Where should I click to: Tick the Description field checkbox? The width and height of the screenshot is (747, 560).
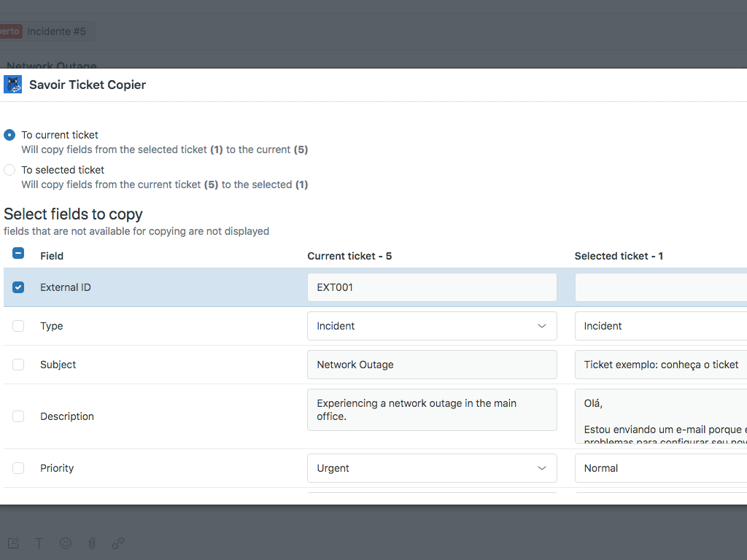click(x=18, y=416)
